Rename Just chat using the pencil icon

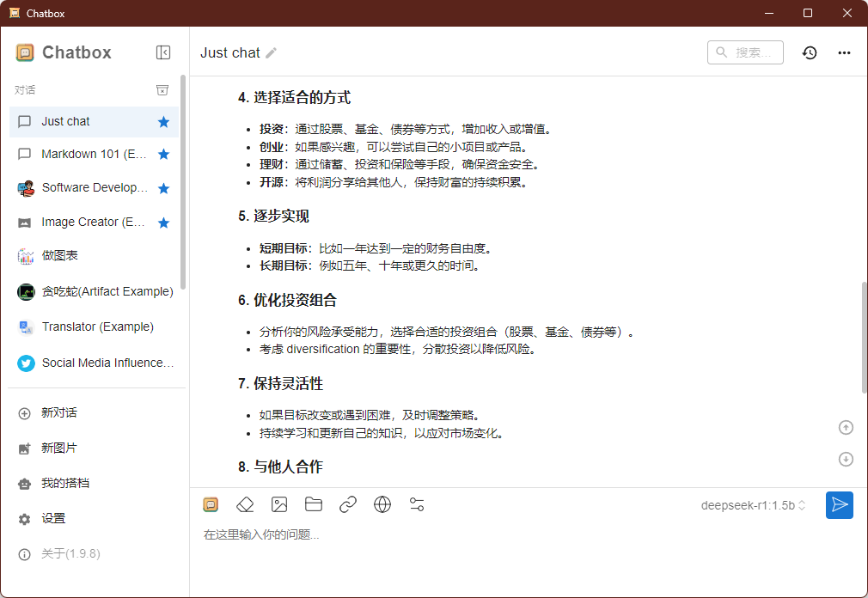[x=270, y=52]
